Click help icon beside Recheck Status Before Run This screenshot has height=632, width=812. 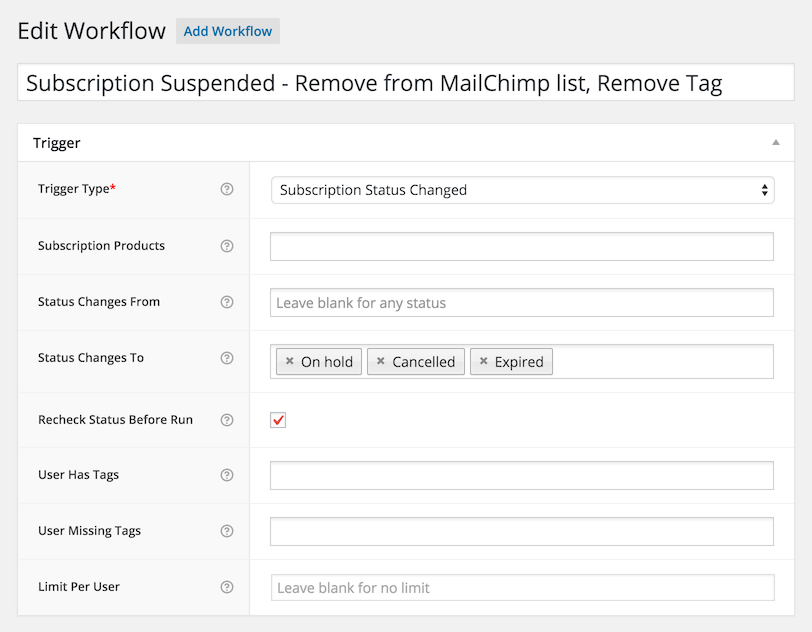tap(227, 420)
